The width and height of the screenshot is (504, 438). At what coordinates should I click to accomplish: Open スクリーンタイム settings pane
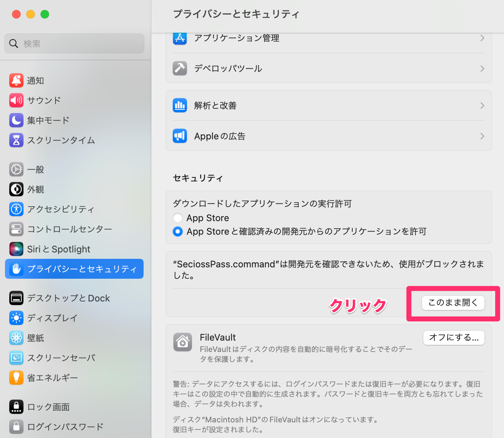tap(74, 140)
